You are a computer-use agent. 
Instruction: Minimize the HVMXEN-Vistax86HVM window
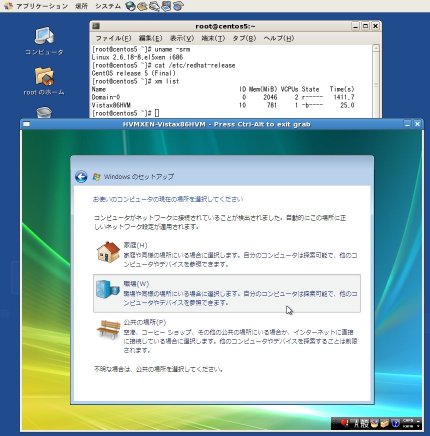click(408, 124)
